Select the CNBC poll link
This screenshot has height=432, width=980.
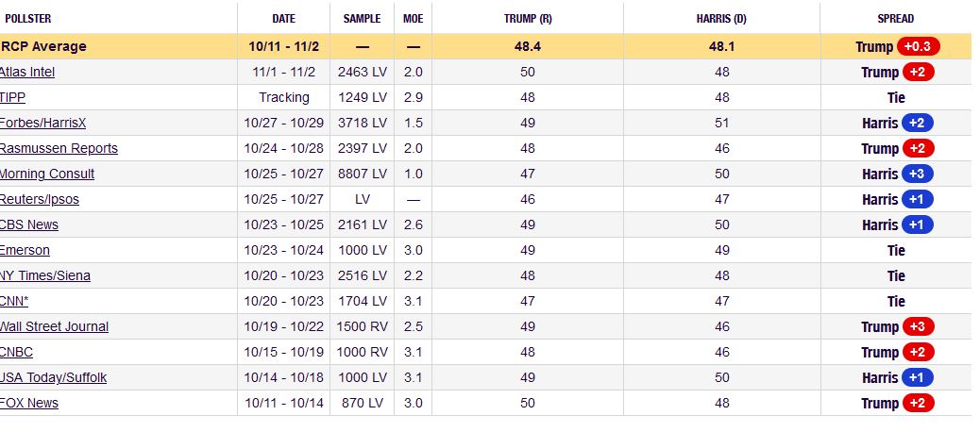(x=17, y=352)
